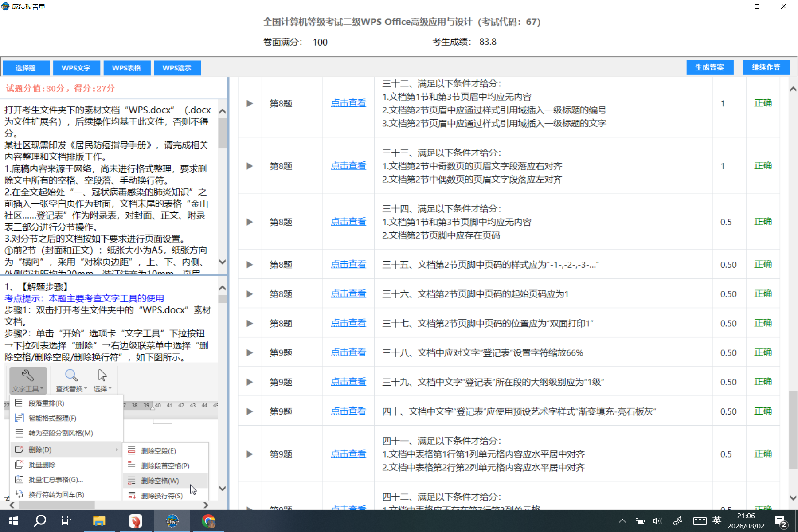The image size is (798, 532).
Task: Expand the 四十 艺术字样式 row
Action: tap(250, 411)
